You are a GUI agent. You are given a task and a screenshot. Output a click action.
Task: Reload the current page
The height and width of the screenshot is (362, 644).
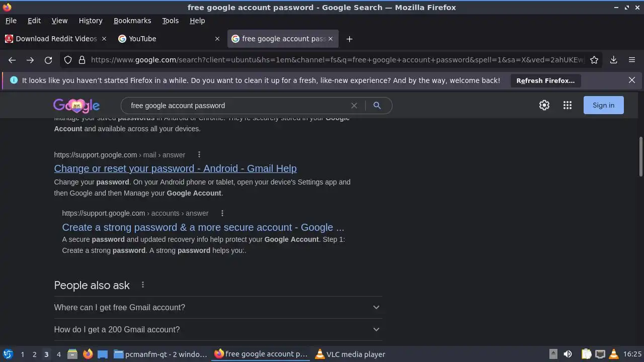[x=48, y=60]
